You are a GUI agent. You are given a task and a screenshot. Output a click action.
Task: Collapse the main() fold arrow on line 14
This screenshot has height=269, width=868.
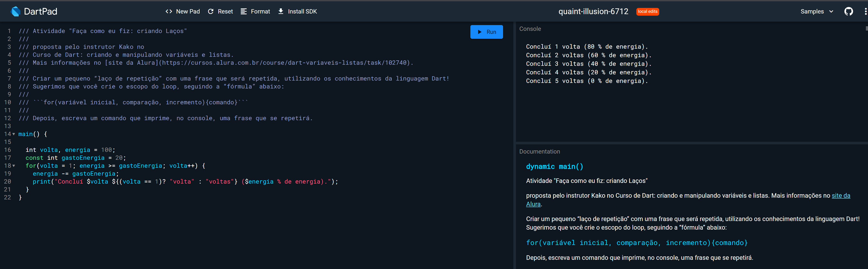[14, 134]
